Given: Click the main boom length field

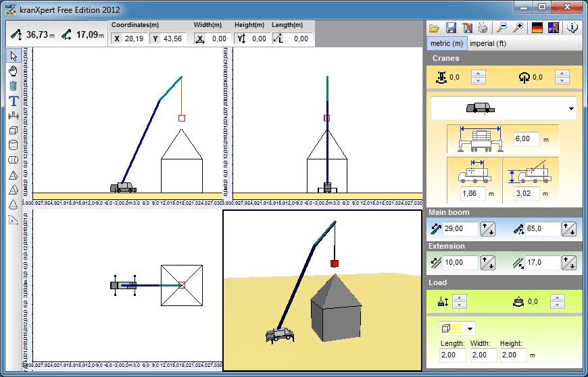Looking at the screenshot, I should pyautogui.click(x=459, y=229).
